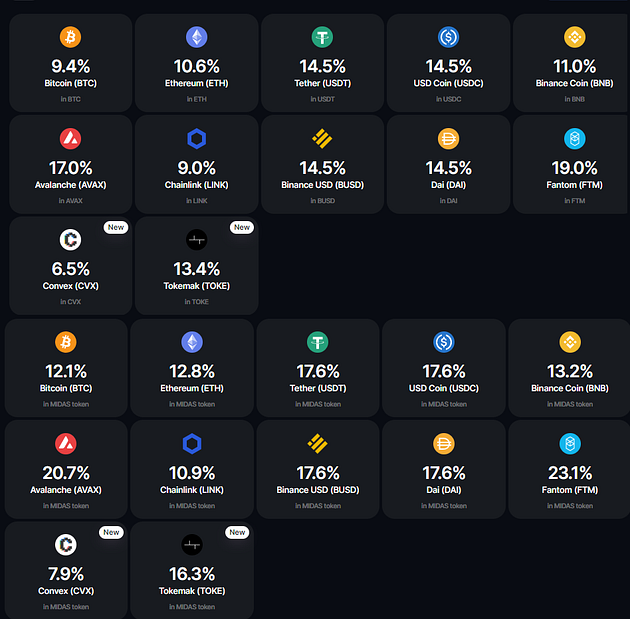Select the Fantom (FTM) 19.0% label
This screenshot has height=619, width=630.
tap(574, 185)
